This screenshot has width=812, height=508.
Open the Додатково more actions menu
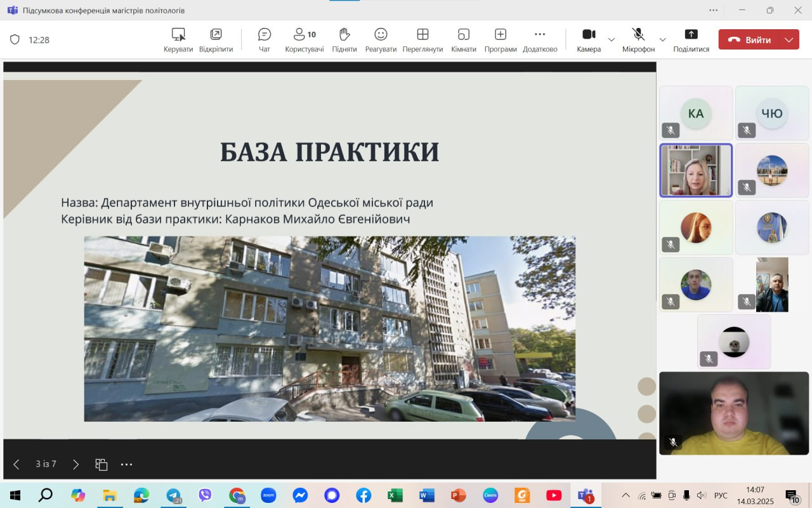point(540,39)
